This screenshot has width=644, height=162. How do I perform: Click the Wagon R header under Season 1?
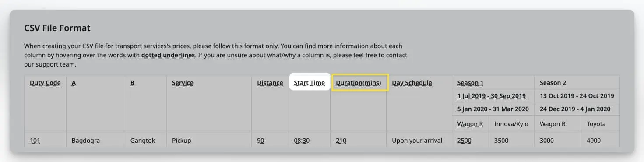click(x=470, y=124)
